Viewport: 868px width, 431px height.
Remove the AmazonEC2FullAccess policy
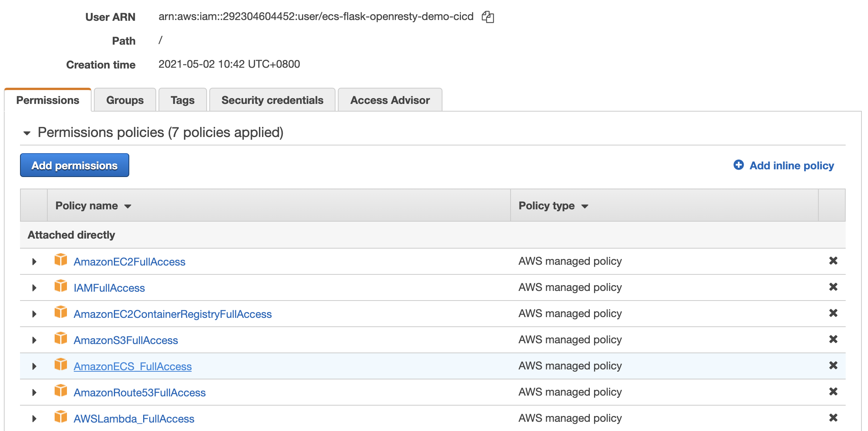833,261
